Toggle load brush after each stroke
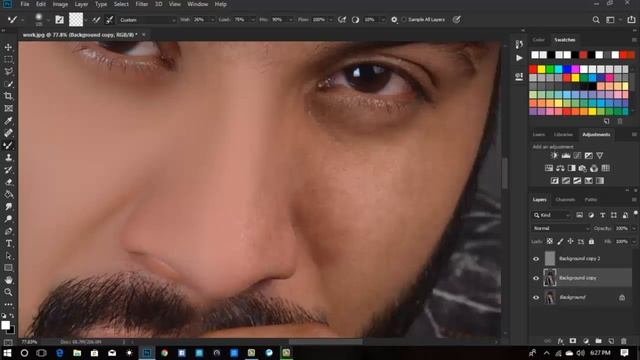The width and height of the screenshot is (640, 360). pyautogui.click(x=96, y=20)
